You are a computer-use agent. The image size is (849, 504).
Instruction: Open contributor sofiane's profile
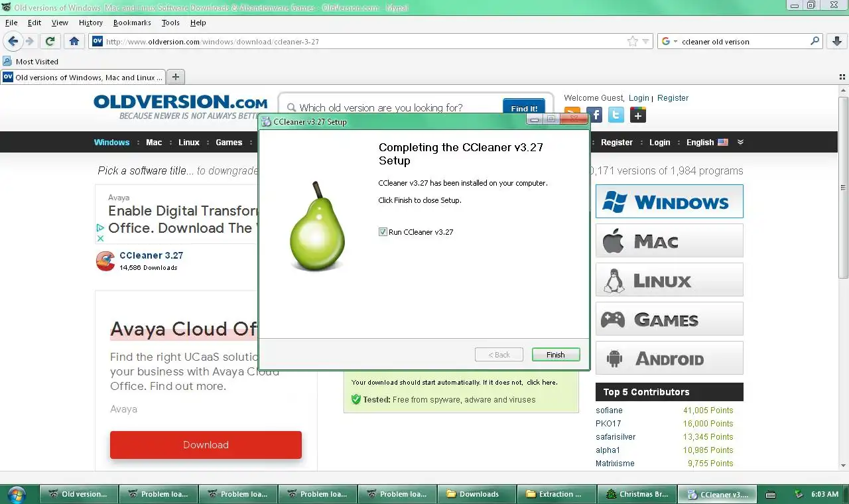click(x=609, y=410)
